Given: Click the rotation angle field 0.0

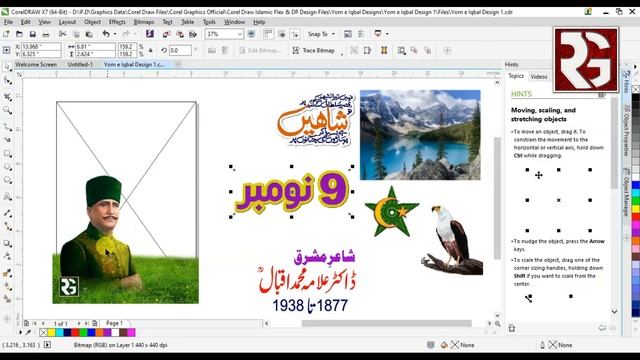Looking at the screenshot, I should [x=180, y=50].
